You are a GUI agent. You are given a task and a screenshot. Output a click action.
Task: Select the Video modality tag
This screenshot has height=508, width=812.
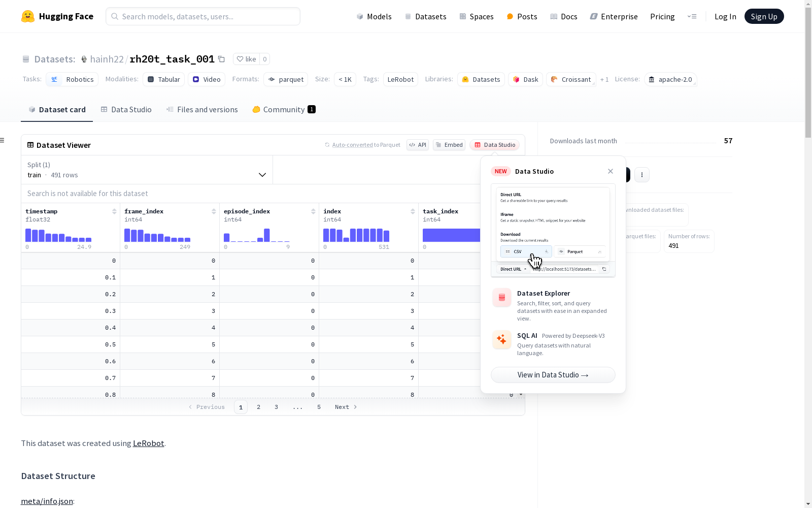click(207, 79)
